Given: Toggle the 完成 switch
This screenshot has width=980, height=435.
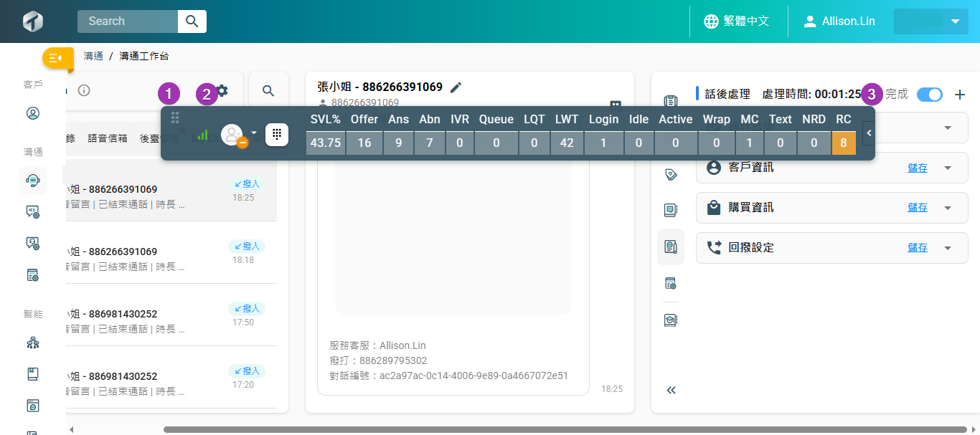Looking at the screenshot, I should [930, 95].
